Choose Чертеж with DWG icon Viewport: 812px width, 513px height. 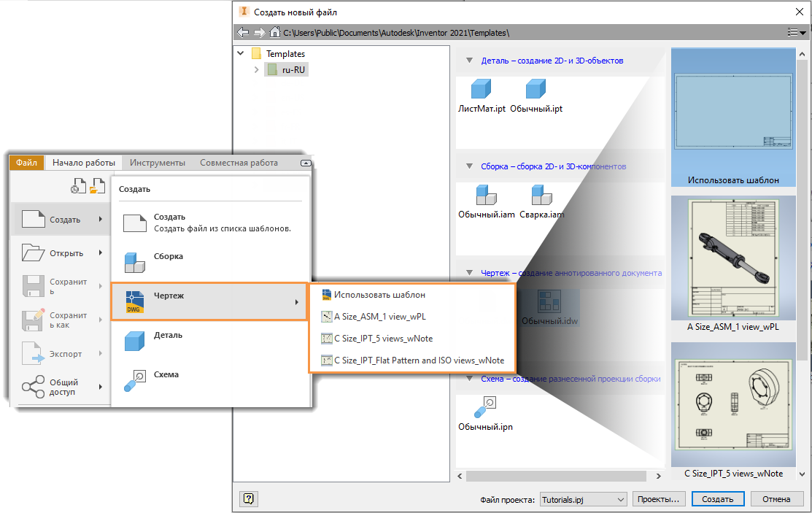(x=209, y=301)
